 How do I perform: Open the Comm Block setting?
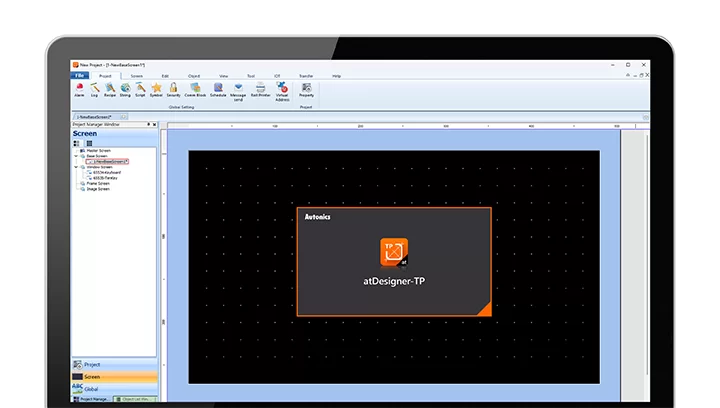(x=195, y=90)
